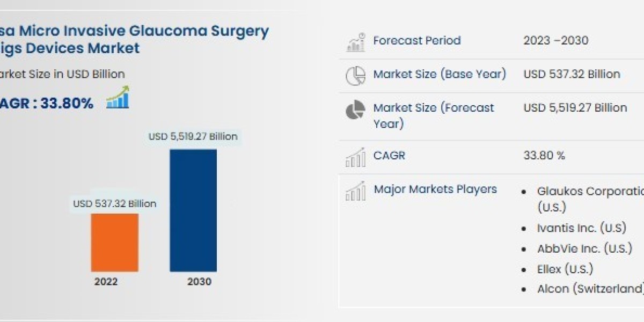Viewport: 644px width, 322px height.
Task: Click the Forecast Period row label
Action: [416, 40]
